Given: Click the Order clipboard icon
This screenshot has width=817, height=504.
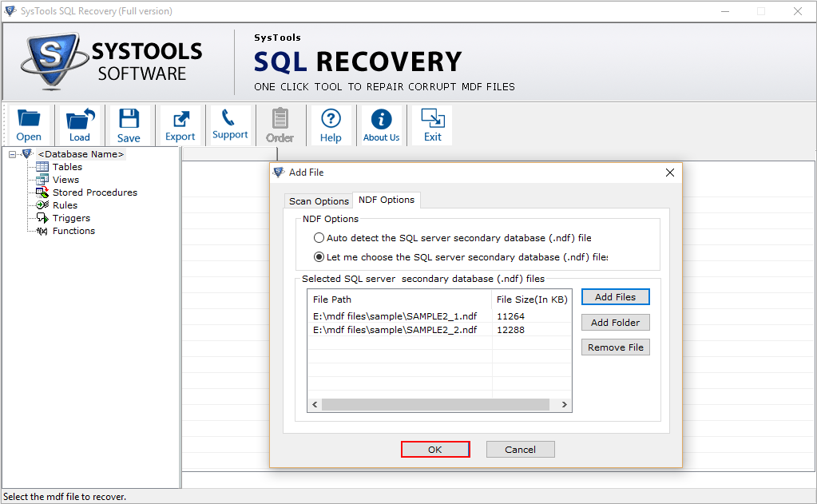Looking at the screenshot, I should 280,118.
